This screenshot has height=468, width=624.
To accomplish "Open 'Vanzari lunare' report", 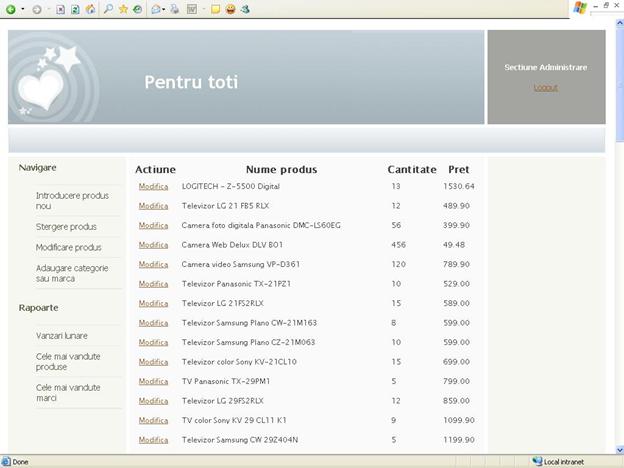I will coord(62,336).
